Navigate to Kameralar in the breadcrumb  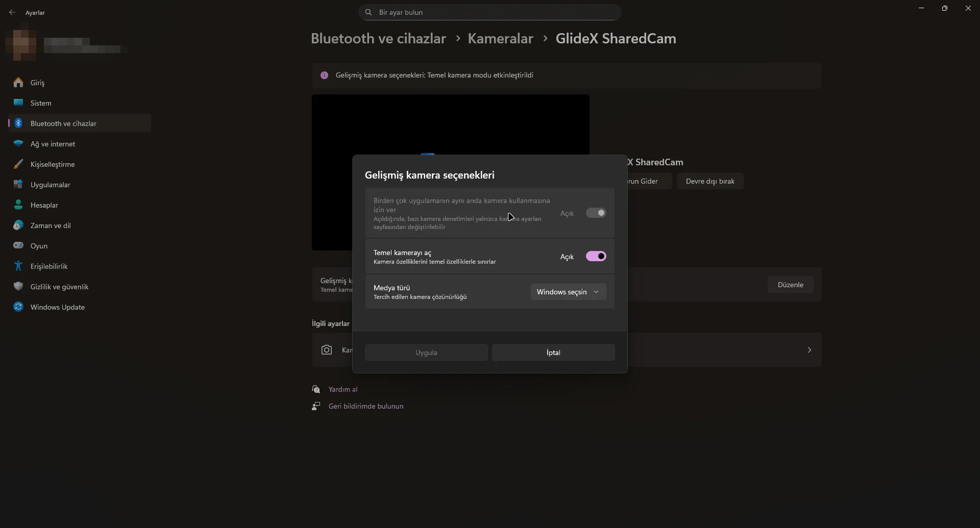tap(500, 38)
